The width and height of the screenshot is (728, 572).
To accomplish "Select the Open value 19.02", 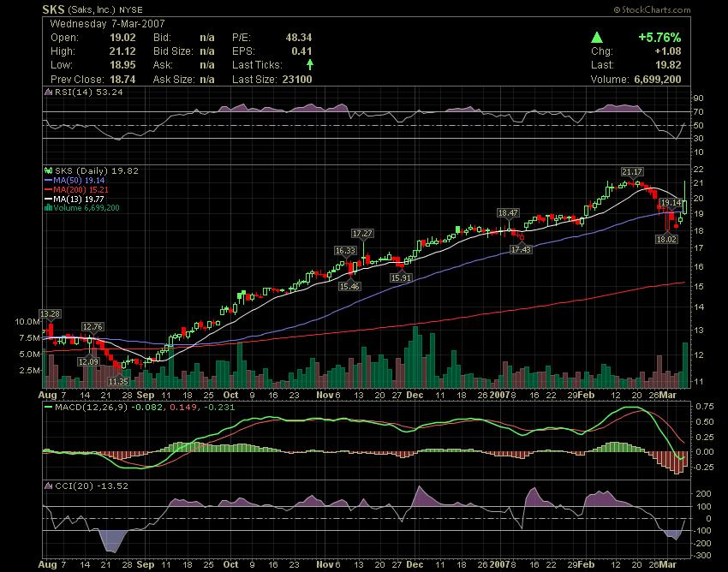I will point(122,38).
